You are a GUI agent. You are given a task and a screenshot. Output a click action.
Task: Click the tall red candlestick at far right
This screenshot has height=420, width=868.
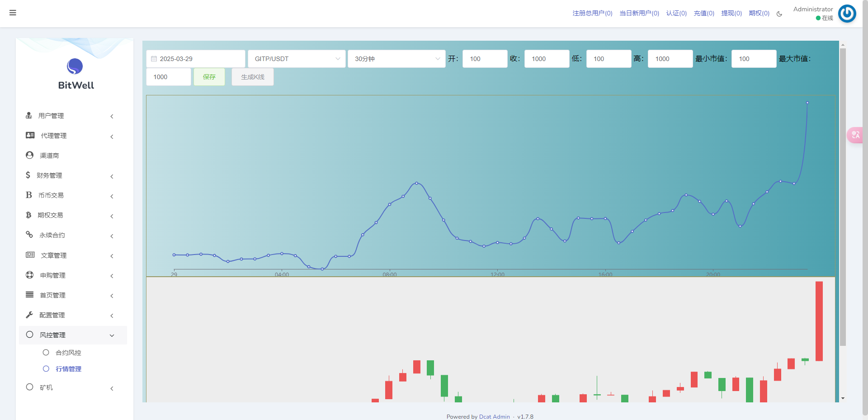(819, 321)
